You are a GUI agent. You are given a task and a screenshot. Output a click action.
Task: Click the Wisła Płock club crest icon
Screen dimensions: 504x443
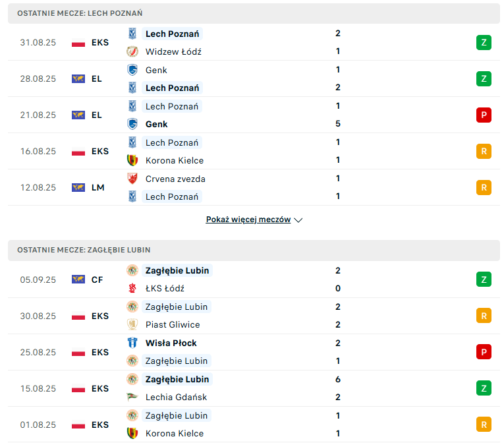(x=132, y=343)
